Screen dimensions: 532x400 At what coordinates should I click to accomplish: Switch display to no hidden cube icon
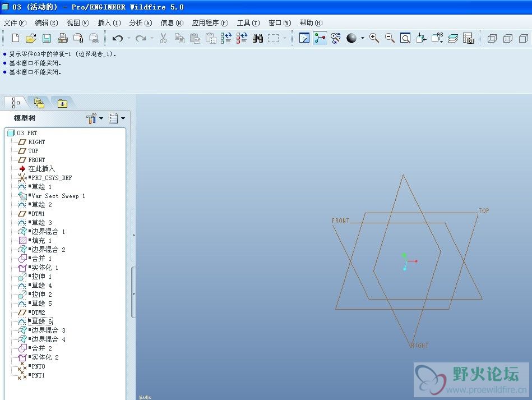point(524,38)
